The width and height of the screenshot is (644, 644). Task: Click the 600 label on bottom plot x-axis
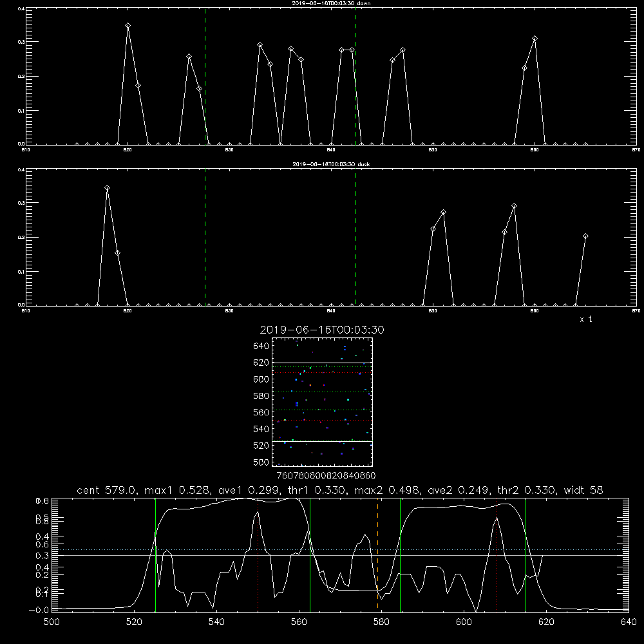[464, 622]
